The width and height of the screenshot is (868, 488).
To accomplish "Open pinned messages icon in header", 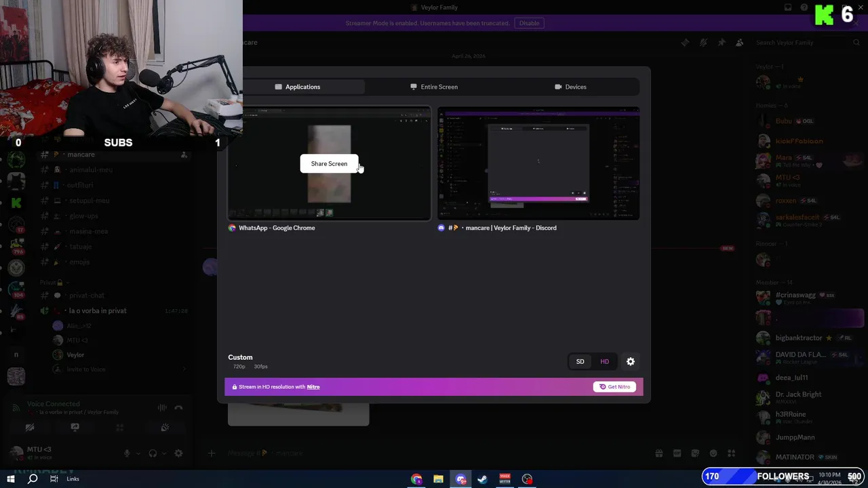I will [722, 42].
